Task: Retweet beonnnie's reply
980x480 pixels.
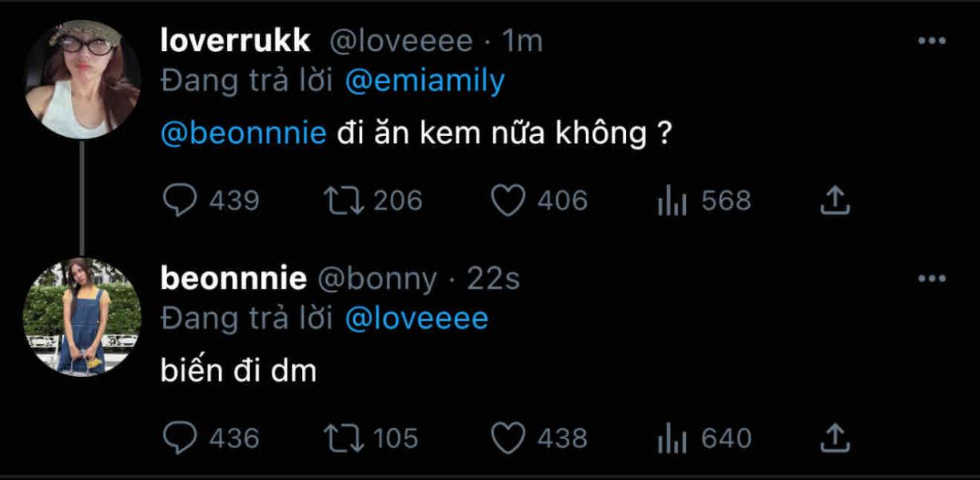Action: click(x=345, y=438)
